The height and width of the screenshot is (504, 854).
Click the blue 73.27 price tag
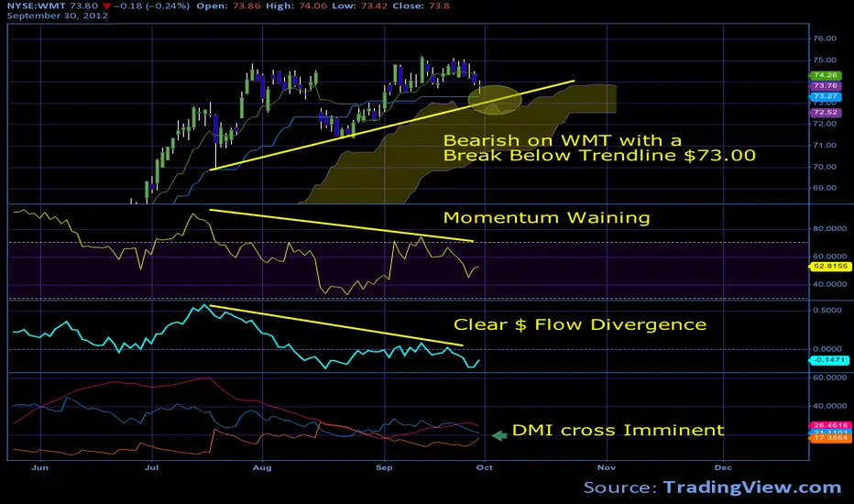(x=825, y=96)
